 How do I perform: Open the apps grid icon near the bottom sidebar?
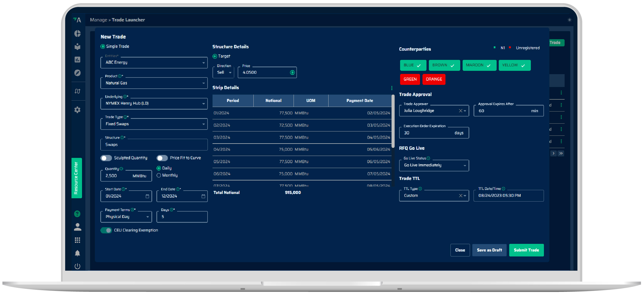[x=77, y=240]
